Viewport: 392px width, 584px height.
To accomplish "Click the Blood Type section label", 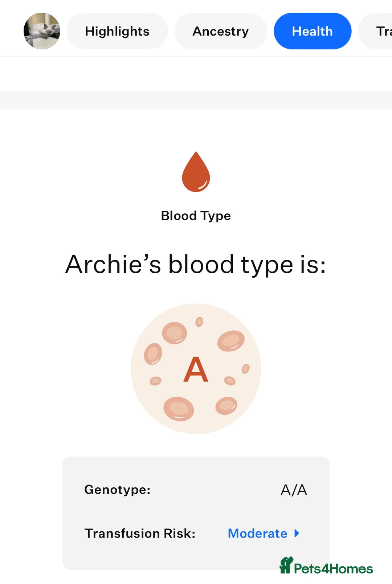I will (x=196, y=216).
